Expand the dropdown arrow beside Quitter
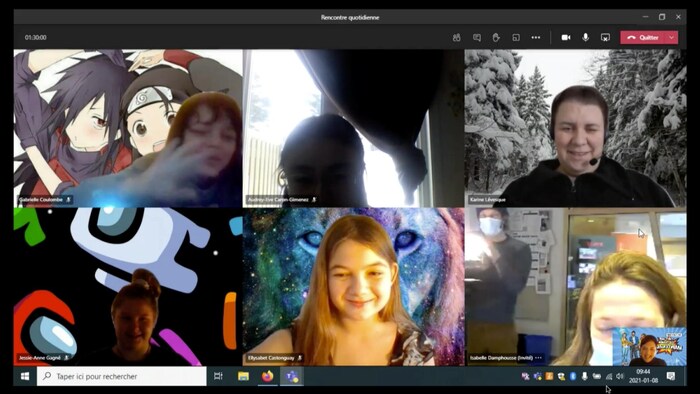700x394 pixels. point(671,37)
